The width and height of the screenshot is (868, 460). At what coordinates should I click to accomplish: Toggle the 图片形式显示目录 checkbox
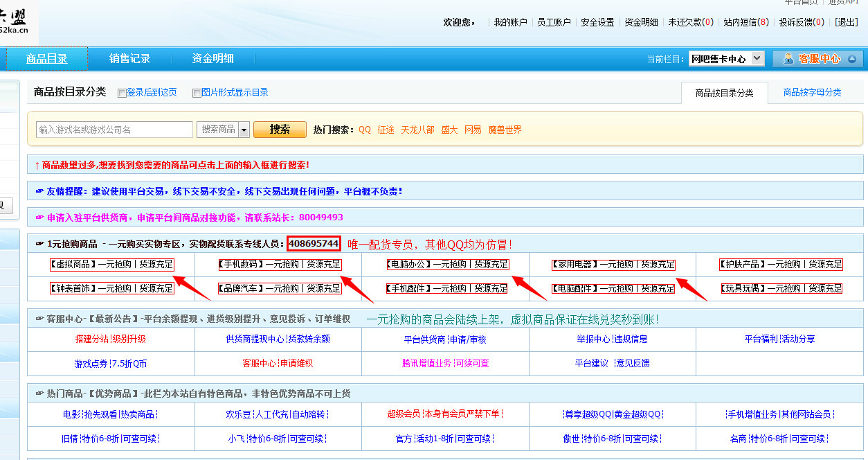click(197, 93)
